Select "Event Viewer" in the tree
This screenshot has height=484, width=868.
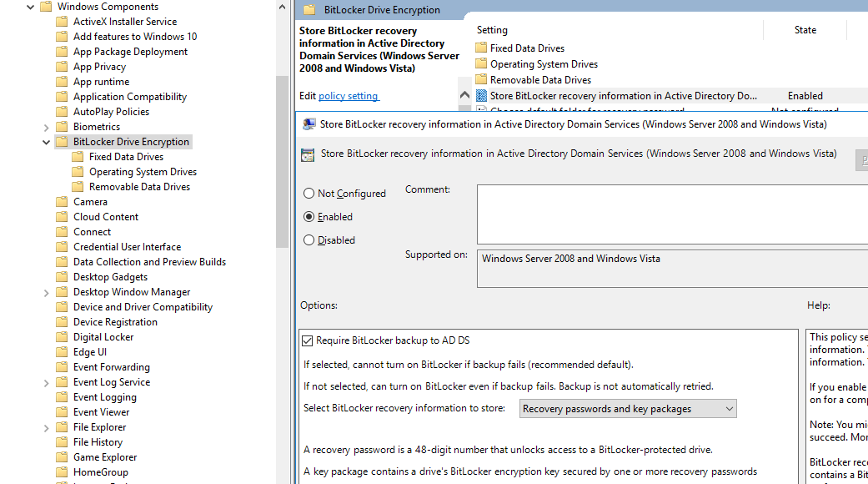pos(101,412)
